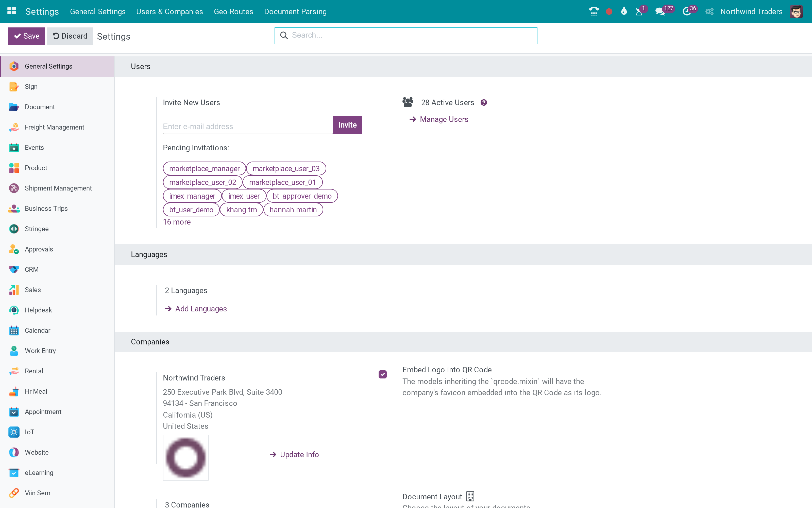This screenshot has height=508, width=812.
Task: Open Sales settings in the sidebar
Action: (57, 290)
